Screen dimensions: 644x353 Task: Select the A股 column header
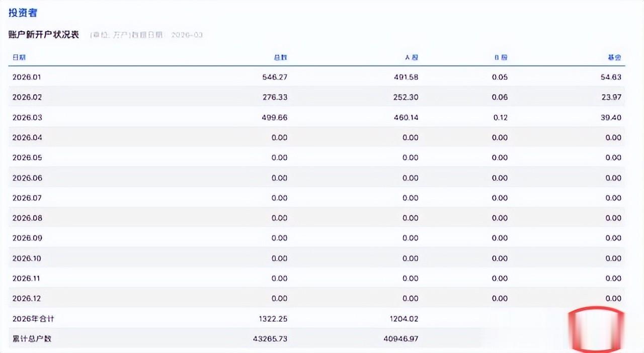tap(412, 57)
